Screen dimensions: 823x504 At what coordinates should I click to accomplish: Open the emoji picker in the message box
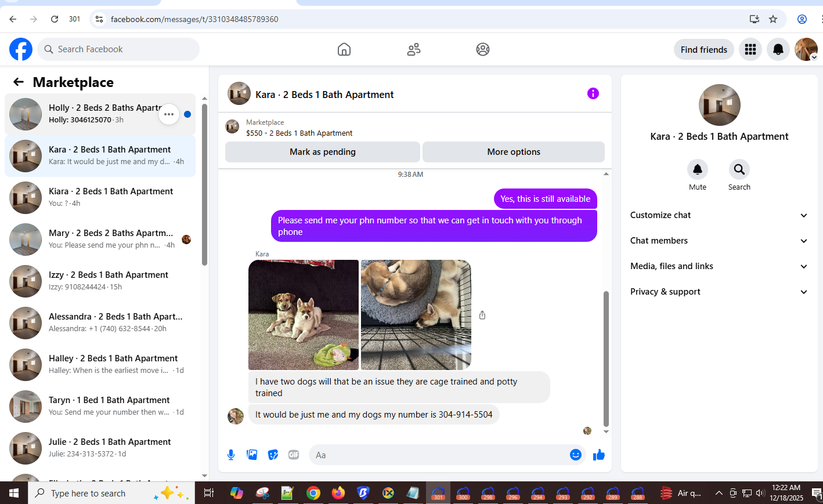[x=576, y=455]
